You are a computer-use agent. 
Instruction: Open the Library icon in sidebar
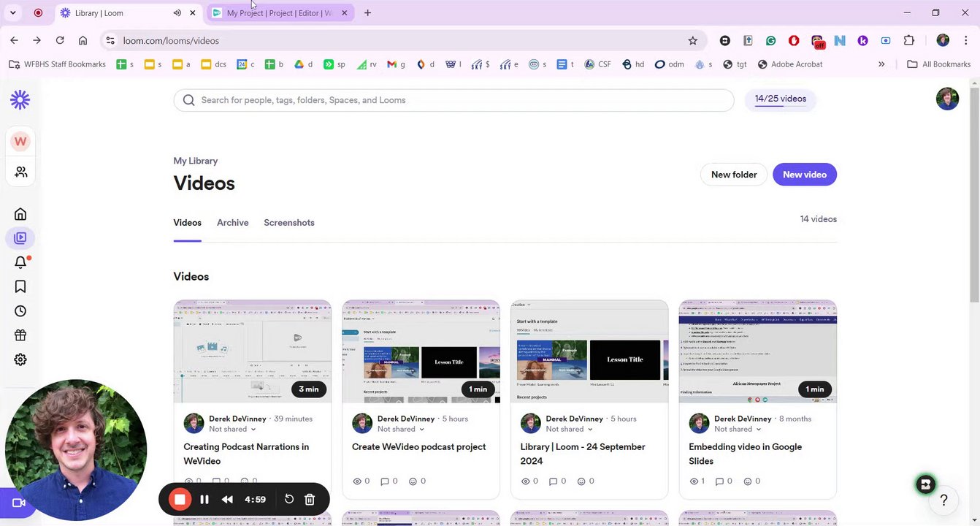click(20, 237)
